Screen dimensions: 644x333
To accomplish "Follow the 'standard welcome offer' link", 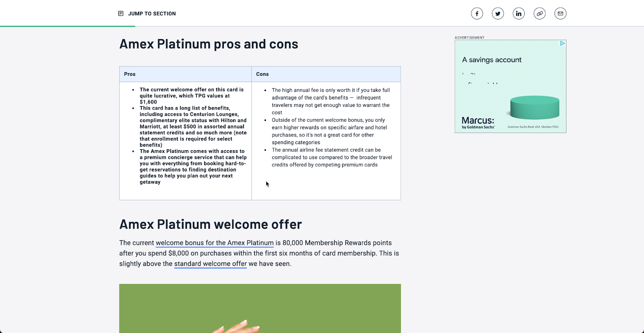I will (211, 264).
